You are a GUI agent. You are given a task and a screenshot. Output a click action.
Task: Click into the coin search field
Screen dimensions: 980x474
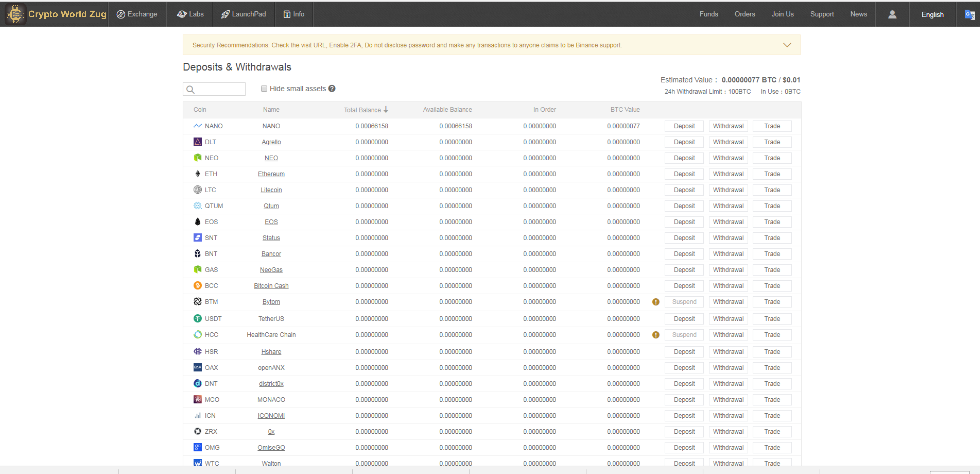pyautogui.click(x=219, y=89)
